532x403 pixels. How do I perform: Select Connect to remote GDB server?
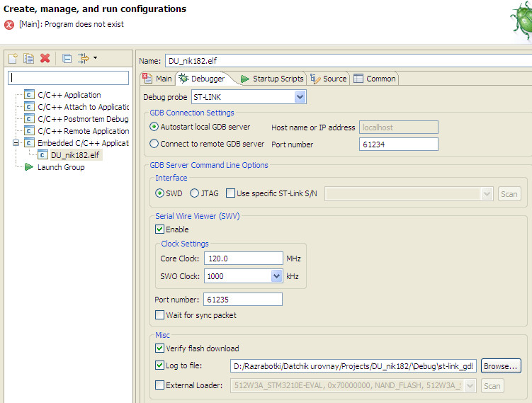coord(154,144)
